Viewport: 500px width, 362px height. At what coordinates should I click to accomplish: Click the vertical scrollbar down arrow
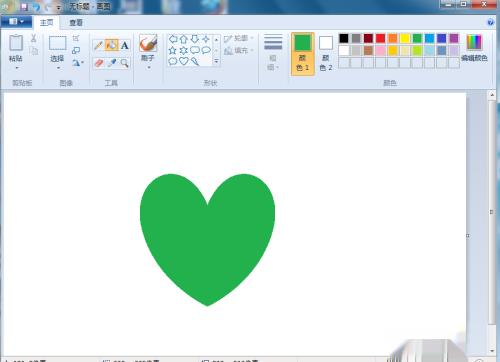pos(492,351)
